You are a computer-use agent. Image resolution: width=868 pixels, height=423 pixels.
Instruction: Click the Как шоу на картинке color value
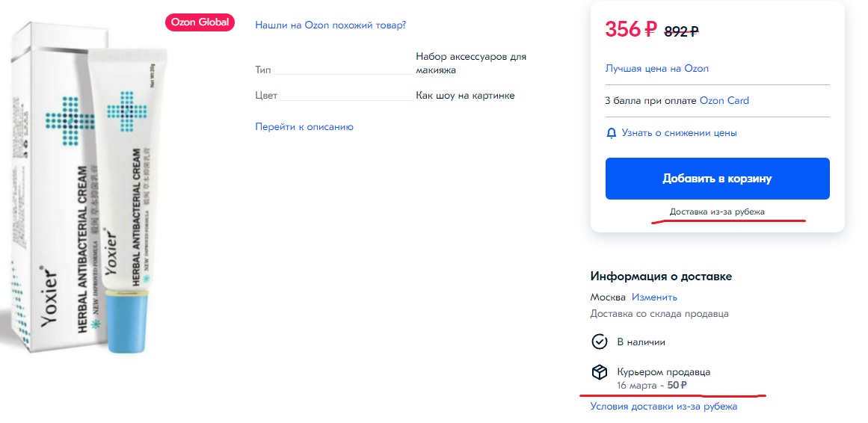tap(465, 95)
